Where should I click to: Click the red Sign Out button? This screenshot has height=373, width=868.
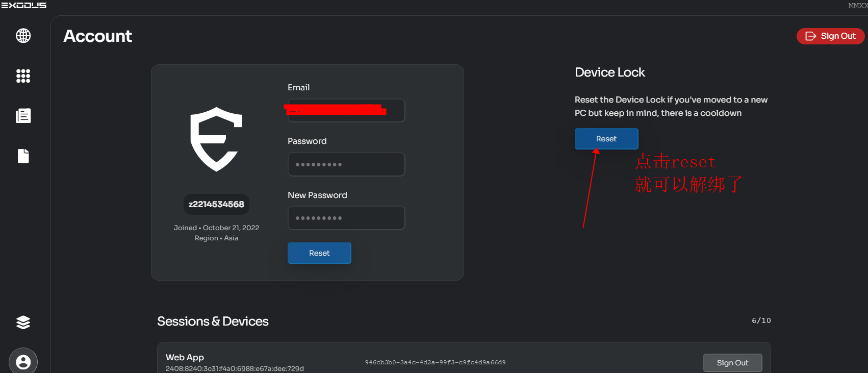pos(830,36)
